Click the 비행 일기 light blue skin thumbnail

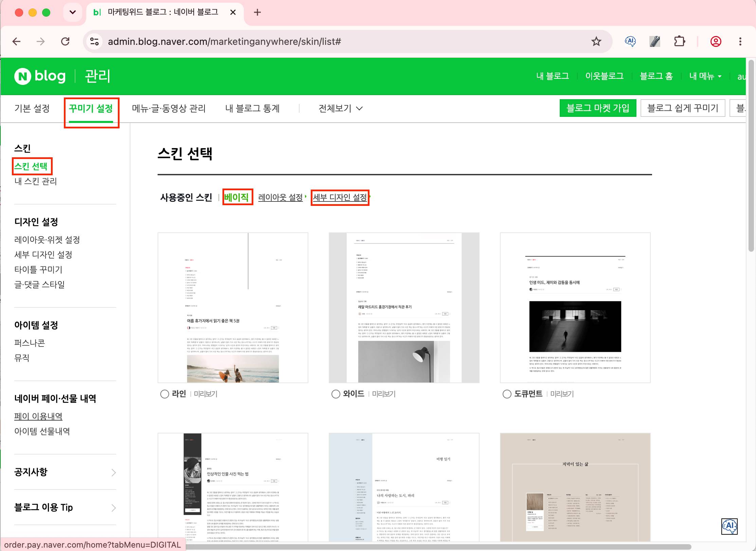404,487
